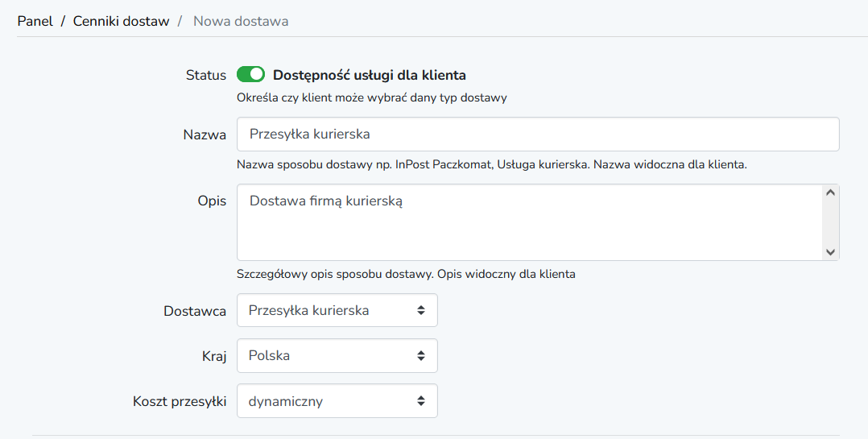
Task: Open Cenniki dostaw from the breadcrumb
Action: pos(122,21)
